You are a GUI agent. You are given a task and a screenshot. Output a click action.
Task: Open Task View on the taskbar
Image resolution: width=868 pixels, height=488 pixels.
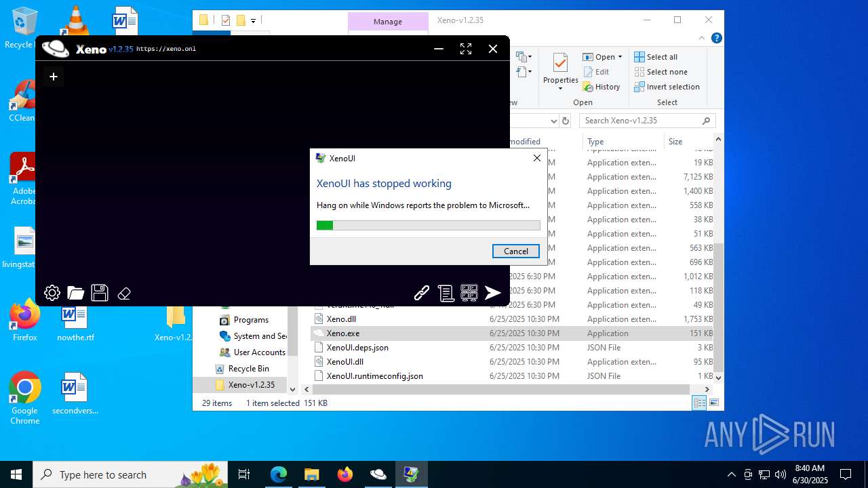point(244,474)
